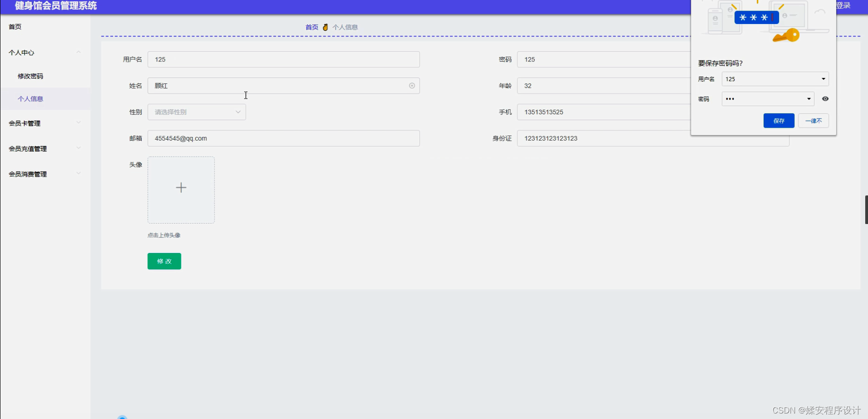Image resolution: width=868 pixels, height=419 pixels.
Task: Click the 要保存密码吗? popup heading
Action: click(x=720, y=63)
